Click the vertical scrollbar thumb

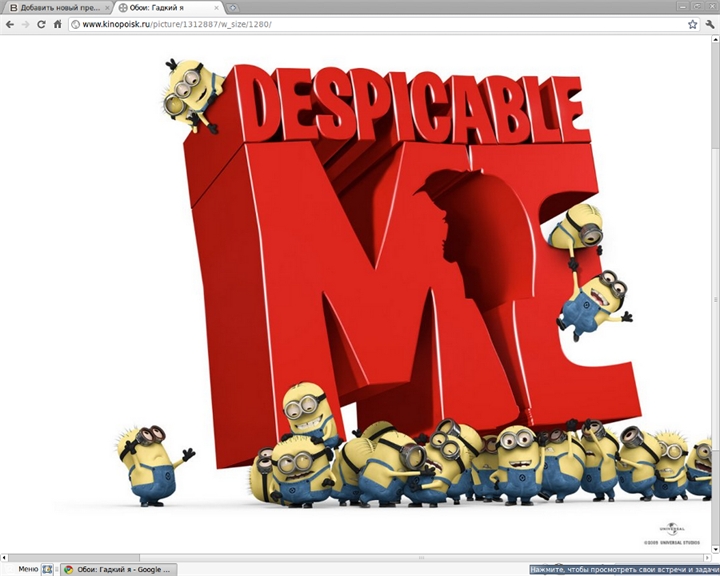coord(715,299)
